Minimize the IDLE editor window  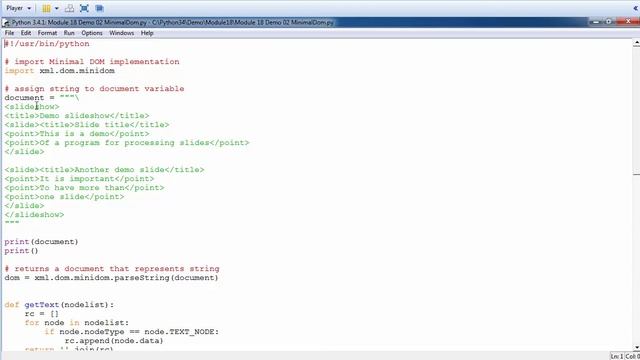pyautogui.click(x=596, y=22)
